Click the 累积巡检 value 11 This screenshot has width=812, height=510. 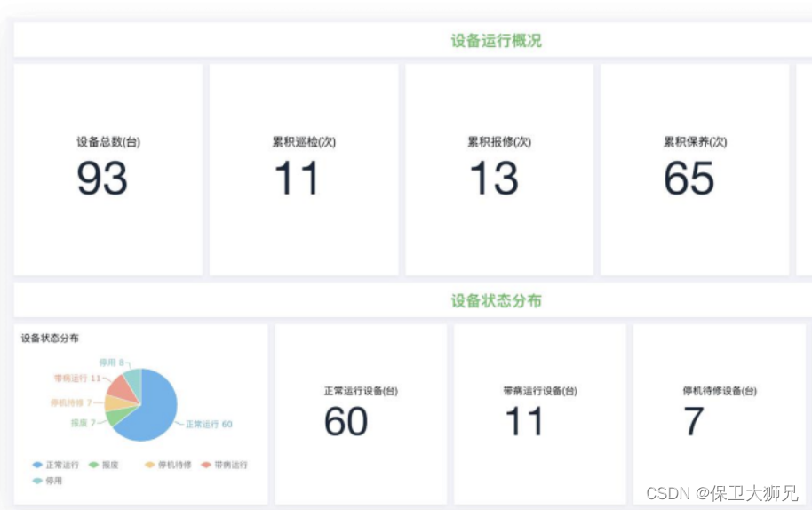pyautogui.click(x=296, y=178)
